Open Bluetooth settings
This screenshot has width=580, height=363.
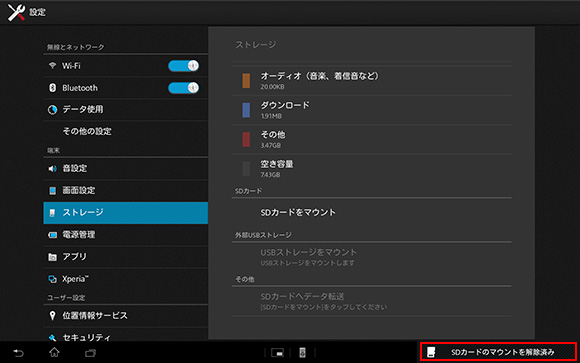click(x=126, y=88)
